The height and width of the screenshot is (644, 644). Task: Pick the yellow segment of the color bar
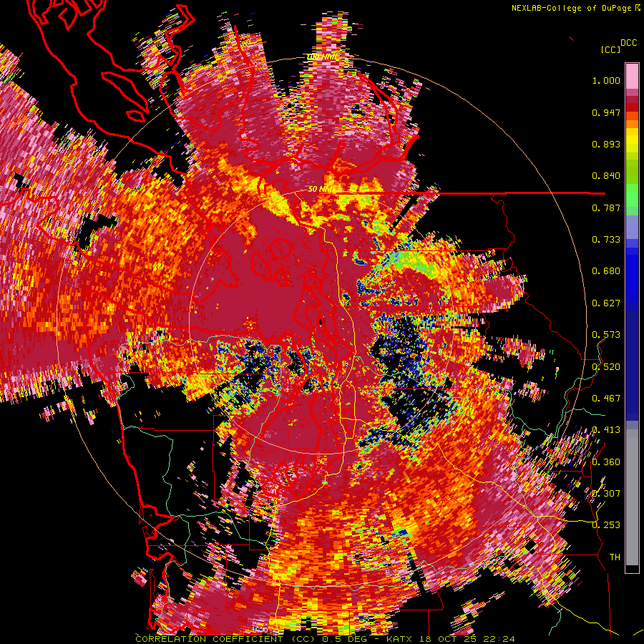coord(632,141)
